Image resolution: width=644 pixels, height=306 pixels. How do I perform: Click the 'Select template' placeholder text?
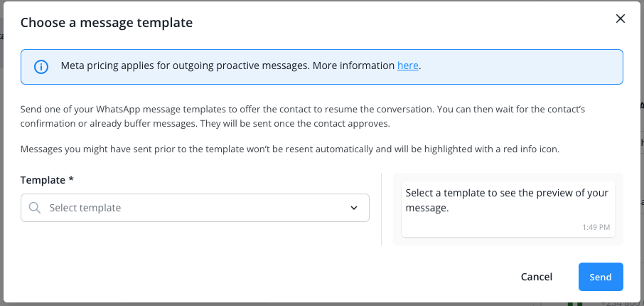[x=85, y=208]
